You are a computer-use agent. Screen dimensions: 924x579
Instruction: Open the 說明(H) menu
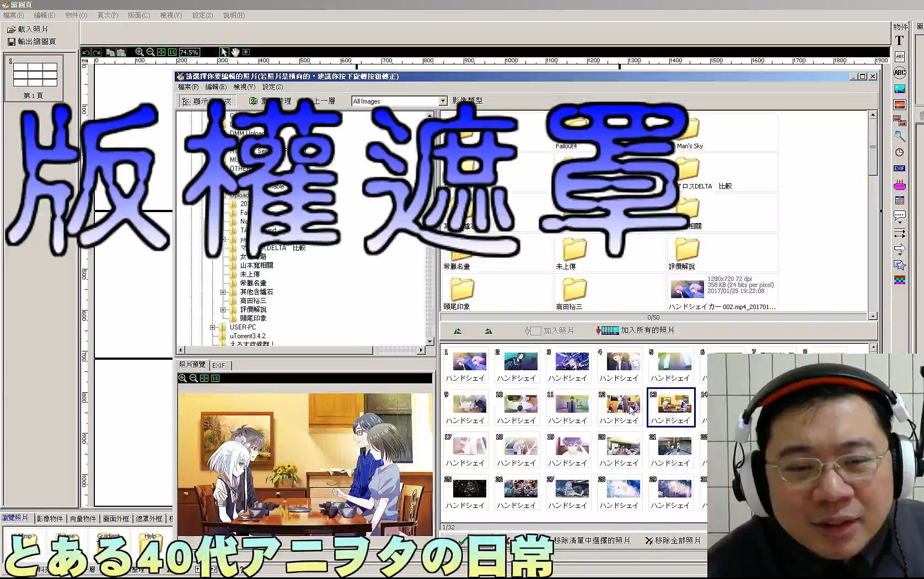coord(234,15)
